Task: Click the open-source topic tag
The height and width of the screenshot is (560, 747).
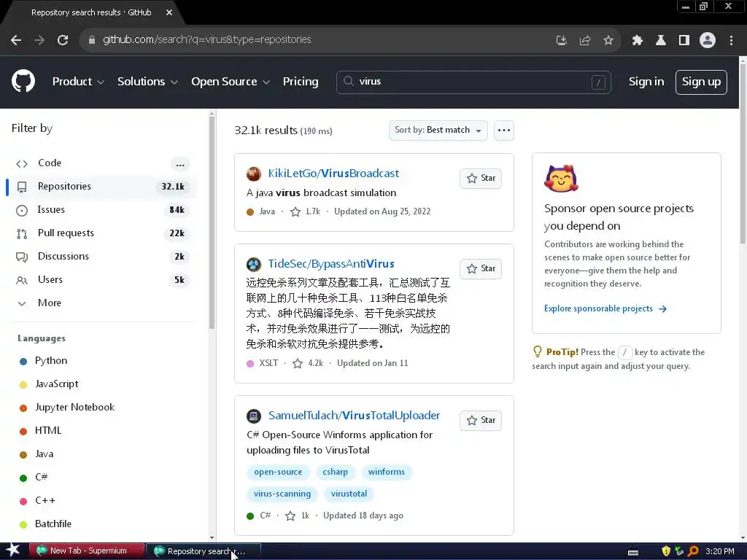Action: click(x=278, y=472)
